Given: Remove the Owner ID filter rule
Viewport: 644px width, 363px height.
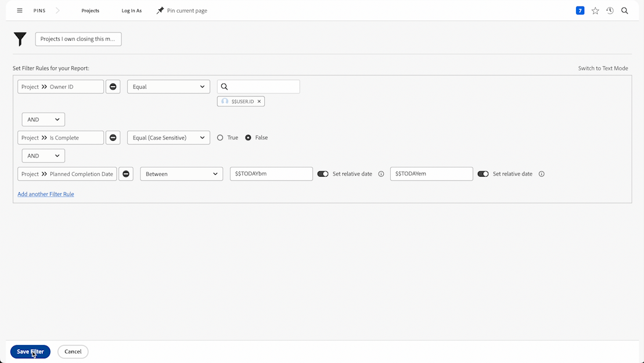Looking at the screenshot, I should point(113,86).
